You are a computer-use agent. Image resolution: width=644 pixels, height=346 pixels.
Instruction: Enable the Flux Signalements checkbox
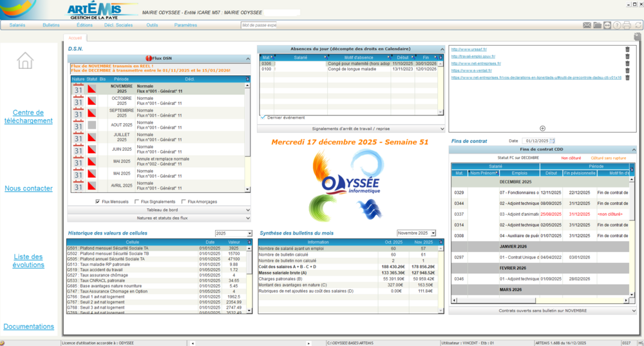tap(137, 202)
